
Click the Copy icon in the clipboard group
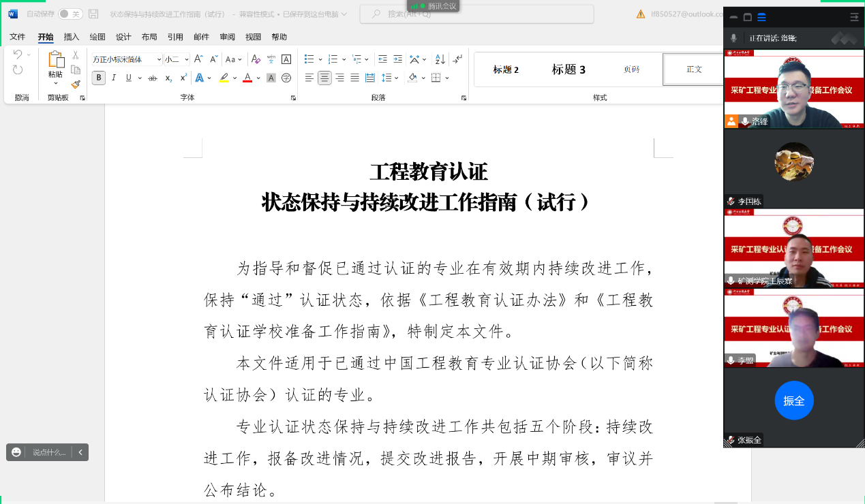[x=76, y=69]
